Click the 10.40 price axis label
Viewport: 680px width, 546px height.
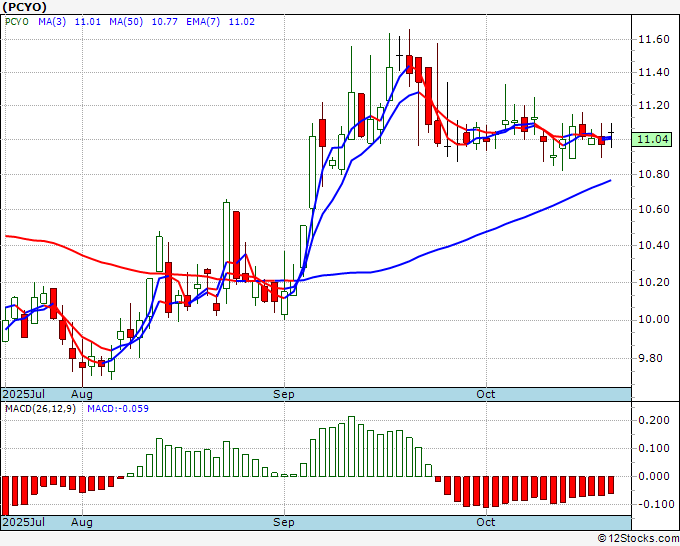[x=654, y=245]
